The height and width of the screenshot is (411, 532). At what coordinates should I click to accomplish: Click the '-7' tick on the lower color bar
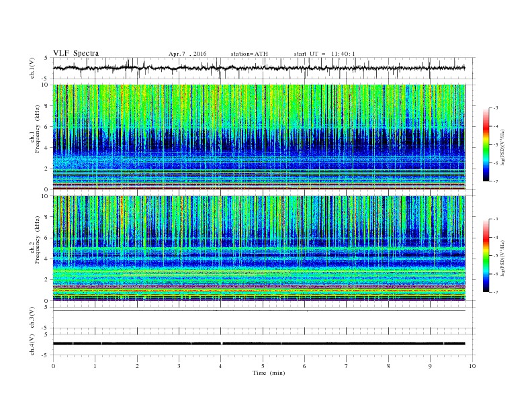click(x=496, y=292)
